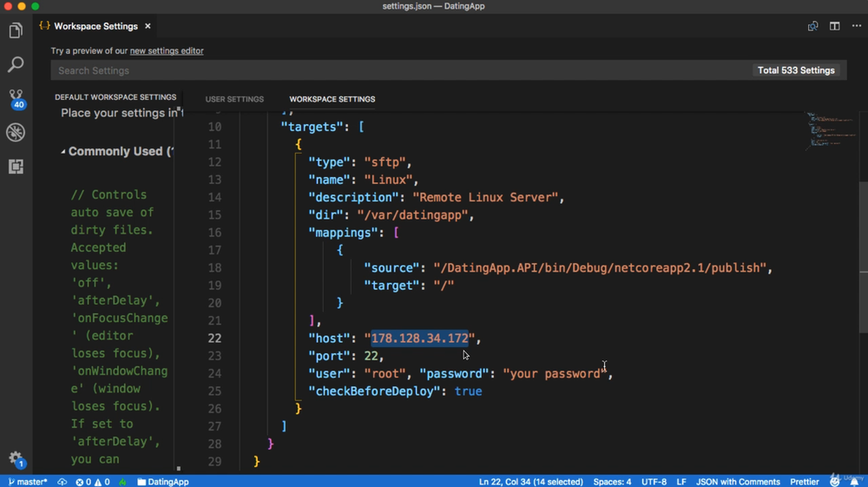868x487 pixels.
Task: Open the Search view in activity bar
Action: pos(16,64)
